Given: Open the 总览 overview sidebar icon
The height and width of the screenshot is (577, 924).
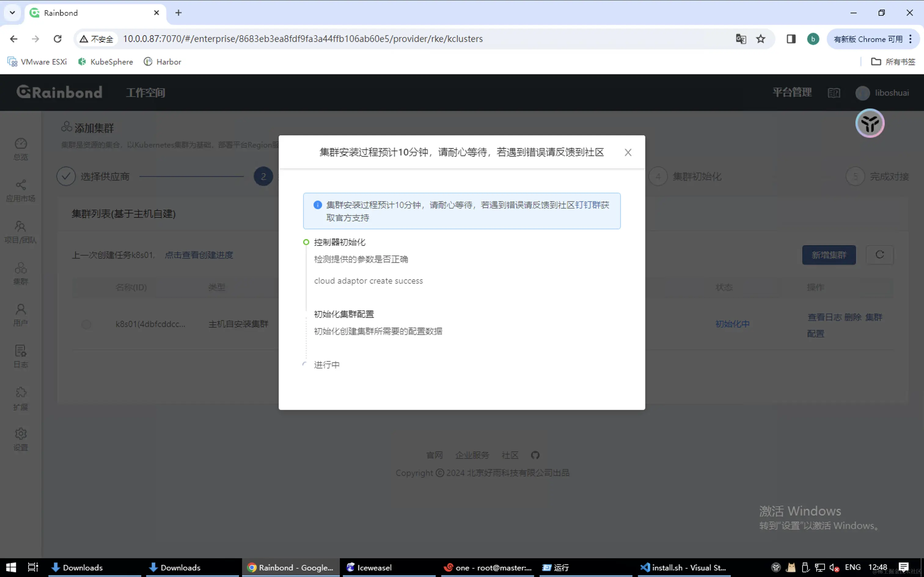Looking at the screenshot, I should tap(20, 148).
